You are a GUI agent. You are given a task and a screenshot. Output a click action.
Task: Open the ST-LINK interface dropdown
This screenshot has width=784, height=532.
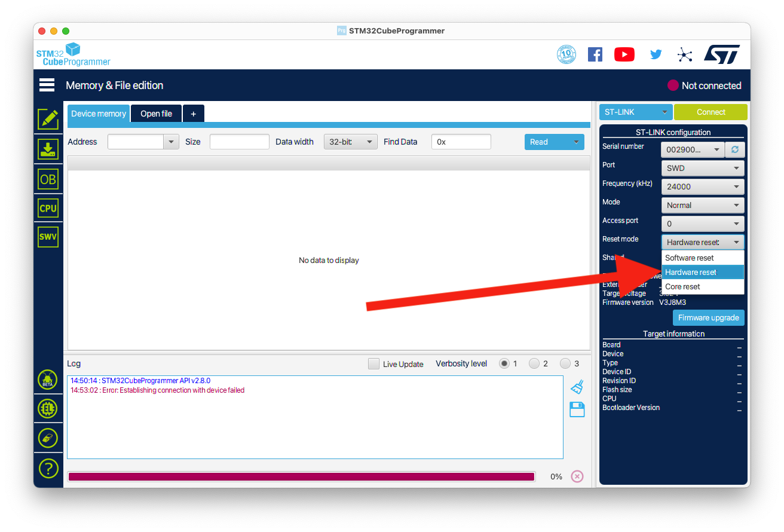tap(636, 112)
